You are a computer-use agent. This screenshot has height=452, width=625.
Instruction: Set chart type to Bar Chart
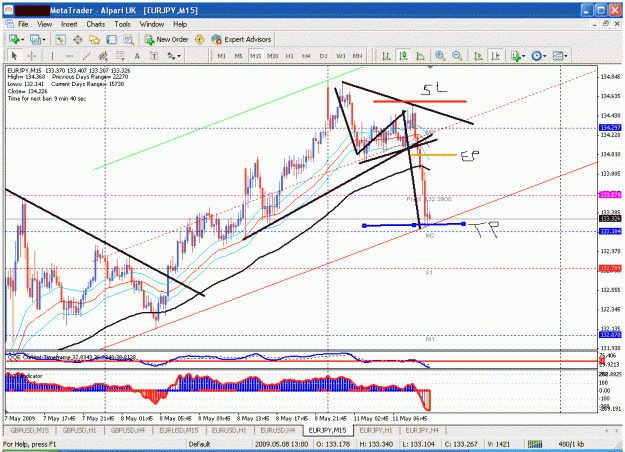point(386,56)
